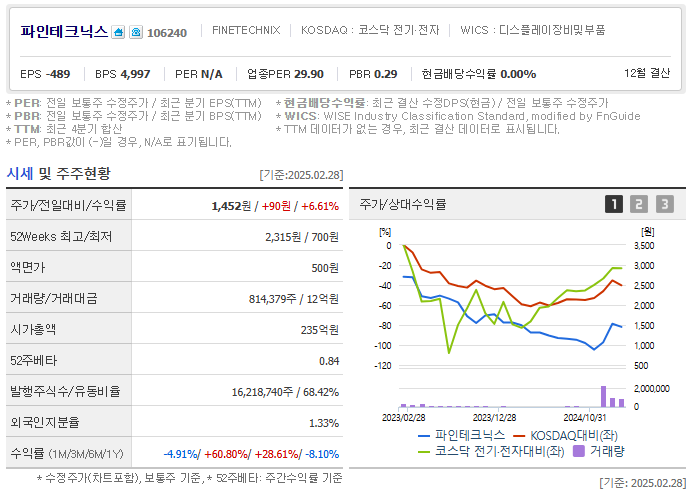This screenshot has width=689, height=491.
Task: Click the 2,315원 / 700원 value
Action: pos(302,237)
